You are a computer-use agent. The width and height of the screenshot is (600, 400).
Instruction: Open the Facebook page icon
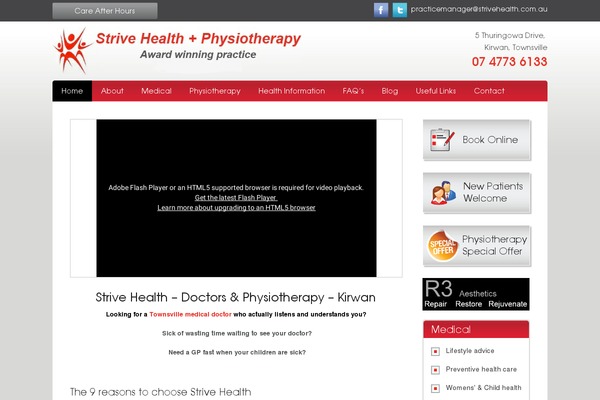381,10
